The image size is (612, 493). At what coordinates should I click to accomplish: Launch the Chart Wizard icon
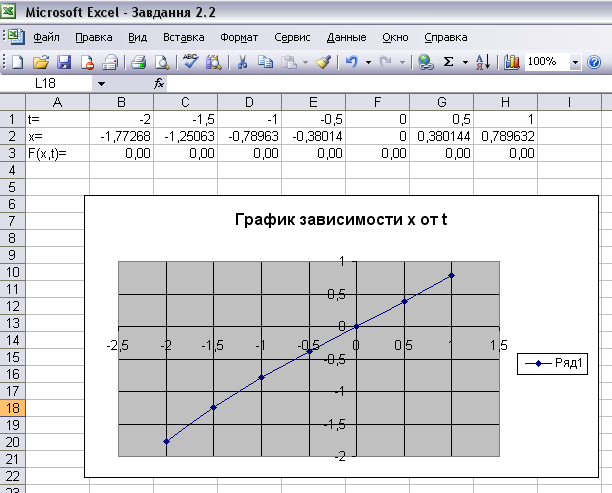(x=511, y=62)
